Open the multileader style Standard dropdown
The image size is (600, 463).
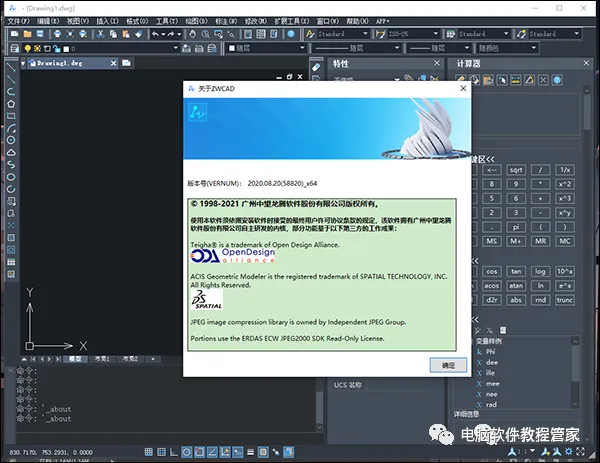tap(554, 34)
